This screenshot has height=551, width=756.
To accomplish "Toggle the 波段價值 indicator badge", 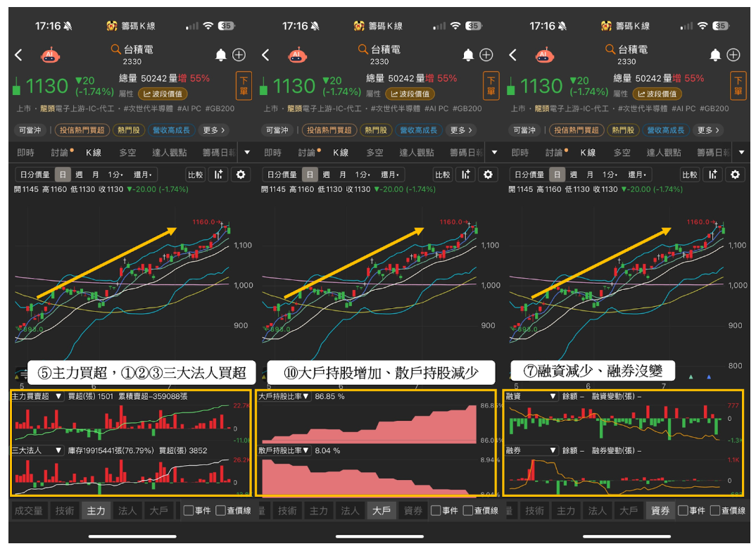I will (x=163, y=95).
